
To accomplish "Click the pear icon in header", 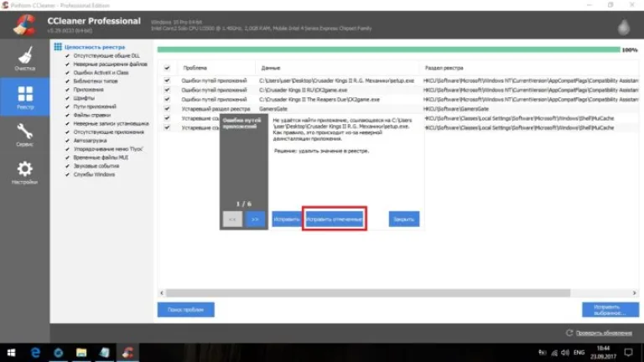I will click(624, 27).
